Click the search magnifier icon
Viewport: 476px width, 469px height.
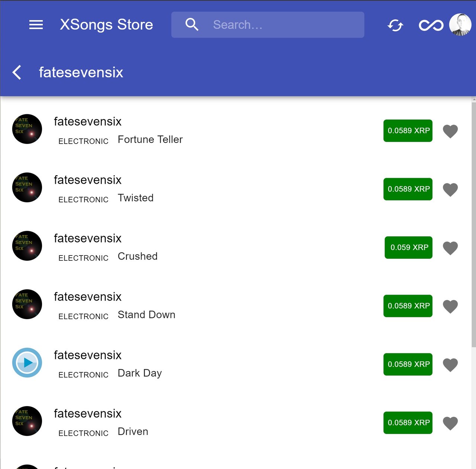192,25
